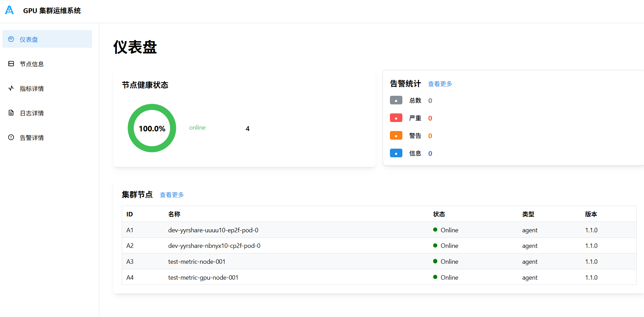
Task: Go to 节点信息 in the sidebar
Action: [47, 64]
